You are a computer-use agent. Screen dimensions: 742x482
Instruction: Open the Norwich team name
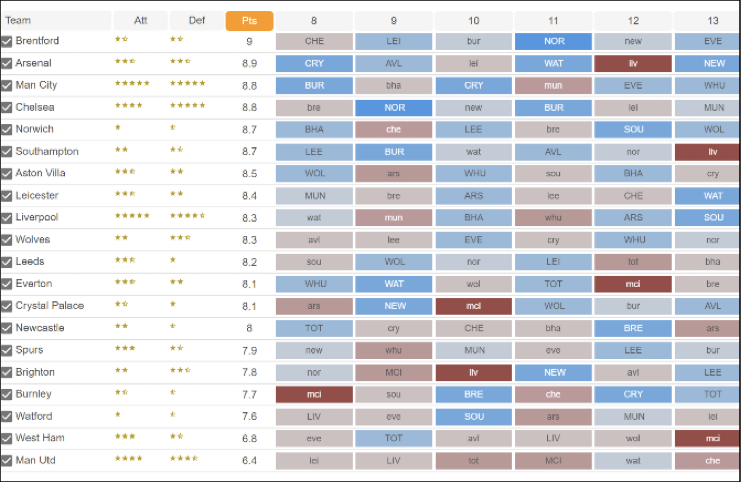36,129
